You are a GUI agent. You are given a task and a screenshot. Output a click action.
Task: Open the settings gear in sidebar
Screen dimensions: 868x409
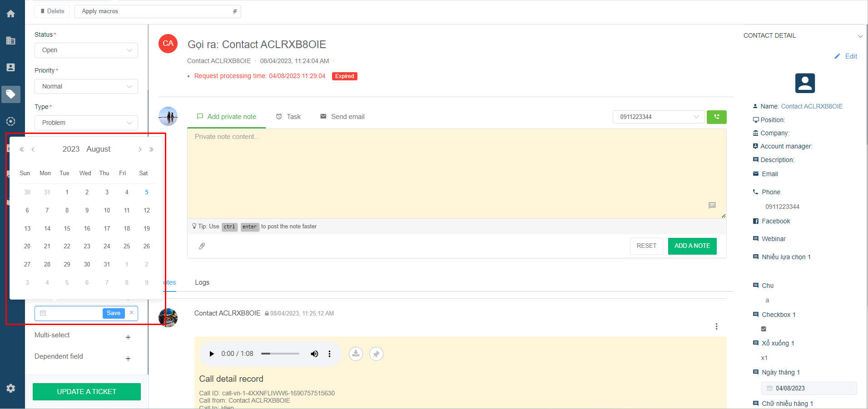[11, 388]
